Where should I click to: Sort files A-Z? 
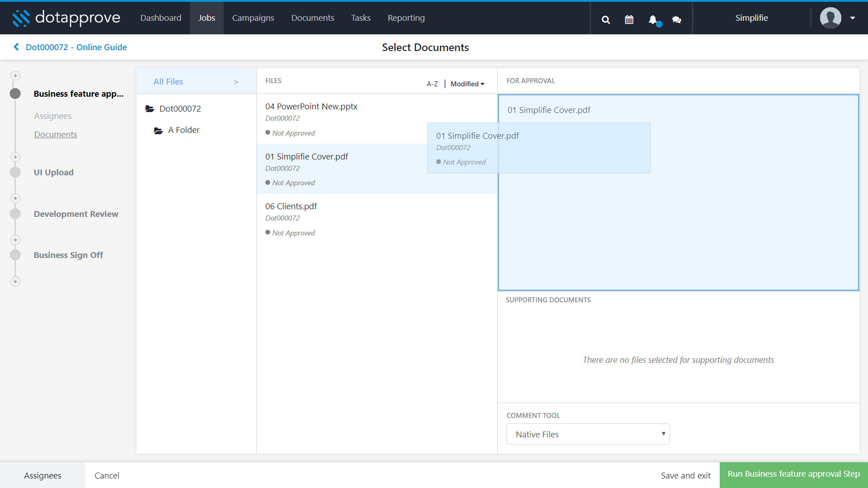[432, 84]
